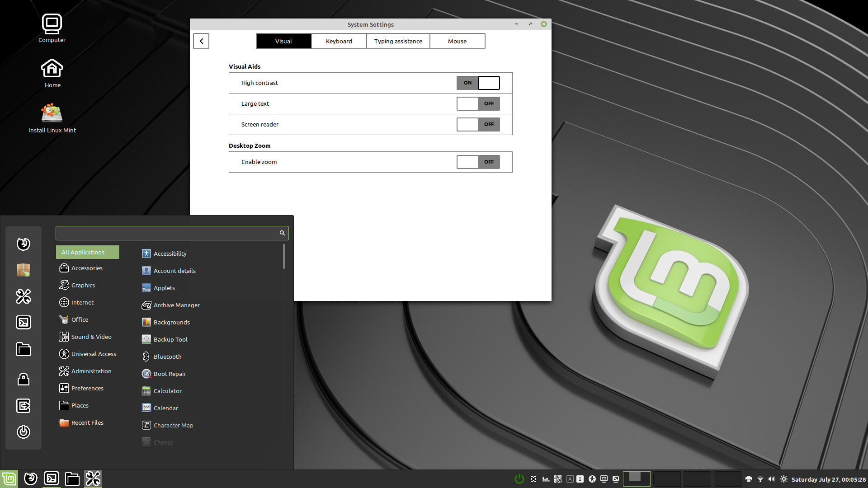
Task: Click the System Settings task in the panel
Action: pyautogui.click(x=93, y=479)
